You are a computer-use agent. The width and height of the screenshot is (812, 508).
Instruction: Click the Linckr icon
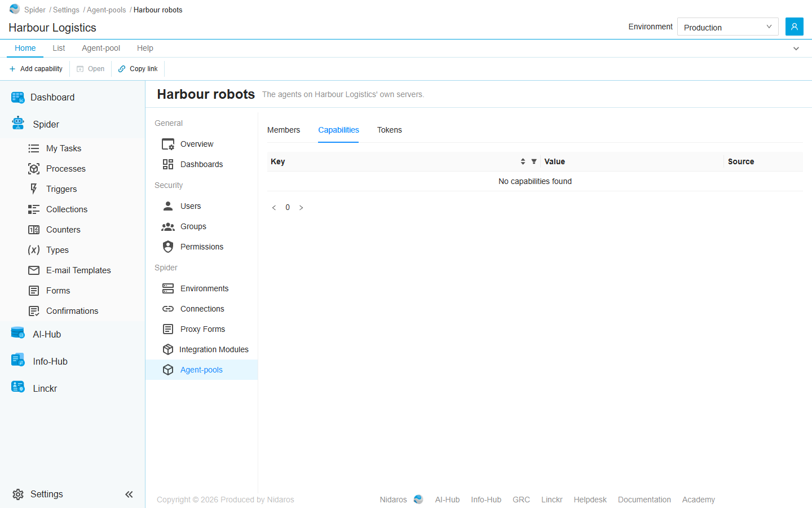click(18, 387)
